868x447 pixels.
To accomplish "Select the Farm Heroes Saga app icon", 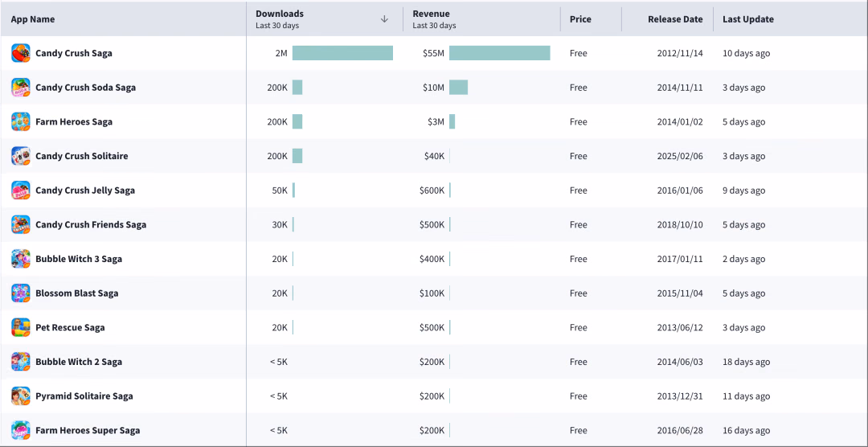I will pyautogui.click(x=20, y=122).
